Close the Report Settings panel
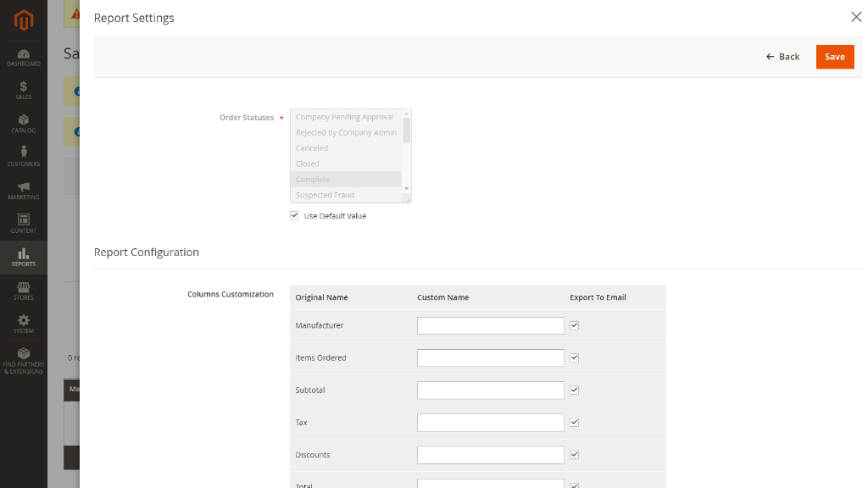Screen dimensions: 868x488 click(x=856, y=17)
